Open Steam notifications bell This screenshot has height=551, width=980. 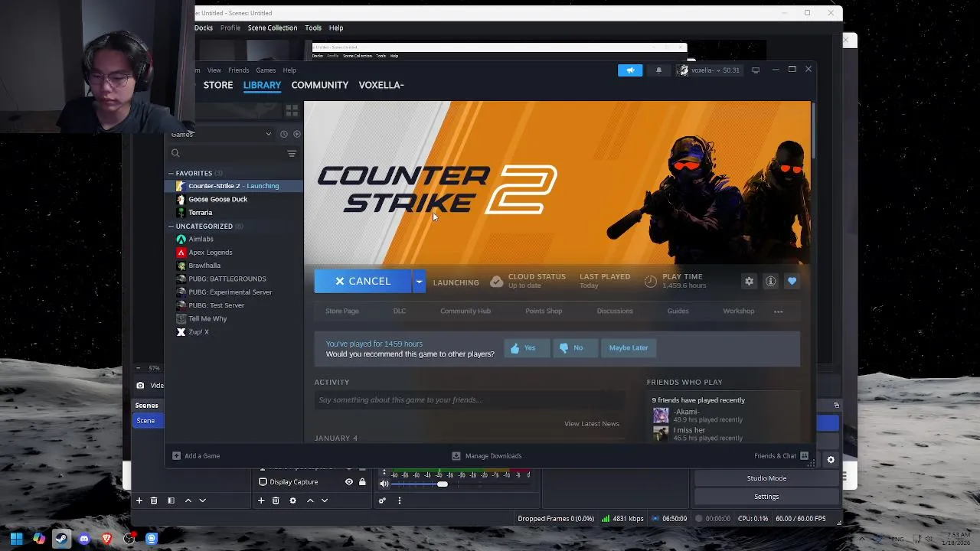(658, 70)
